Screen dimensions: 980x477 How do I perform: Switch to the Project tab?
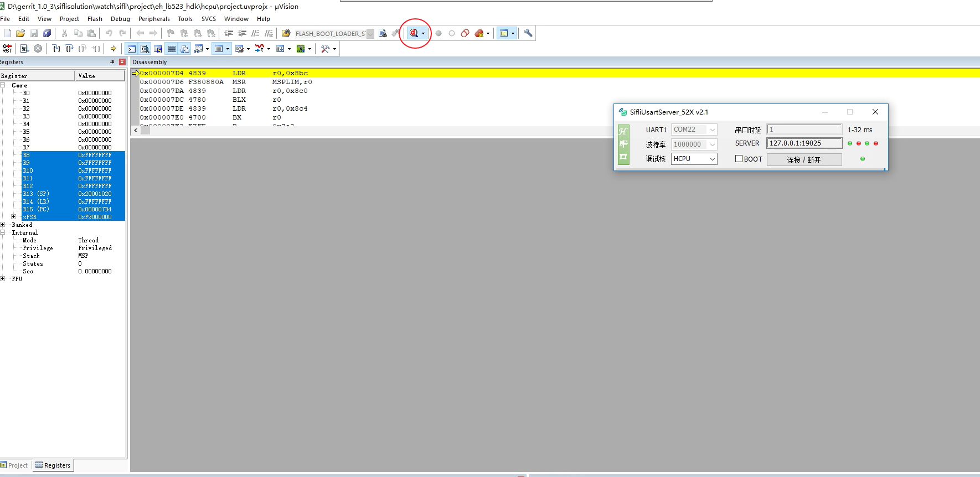click(15, 465)
